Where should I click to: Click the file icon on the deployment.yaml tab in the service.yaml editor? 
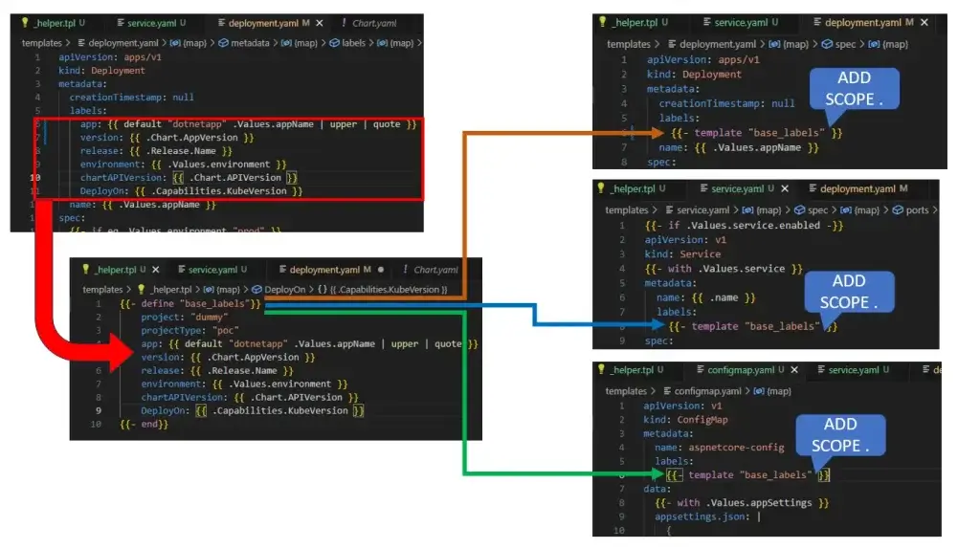click(x=813, y=188)
